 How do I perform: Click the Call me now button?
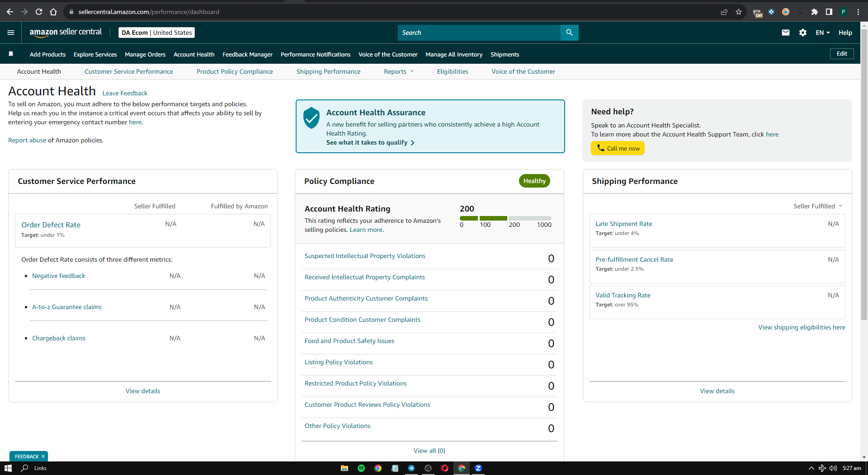tap(618, 148)
